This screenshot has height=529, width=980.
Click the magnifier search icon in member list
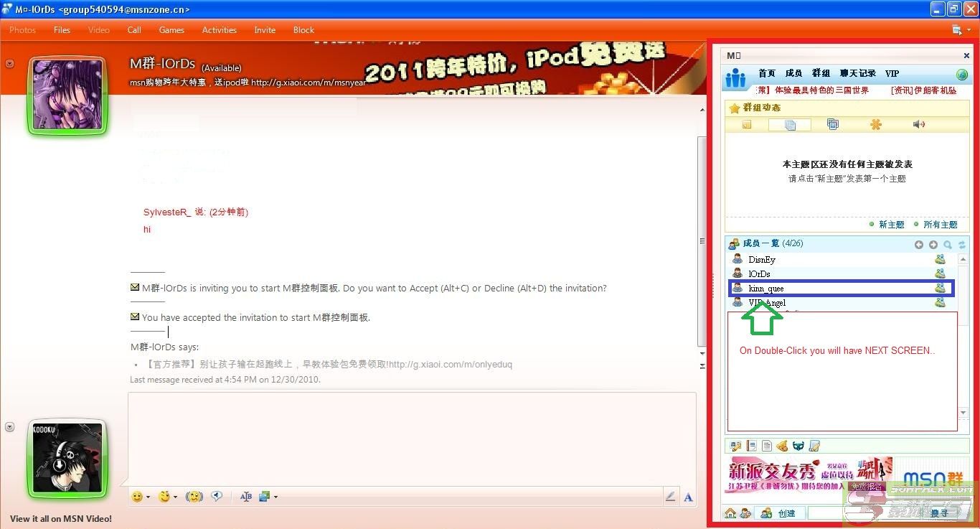[x=948, y=245]
